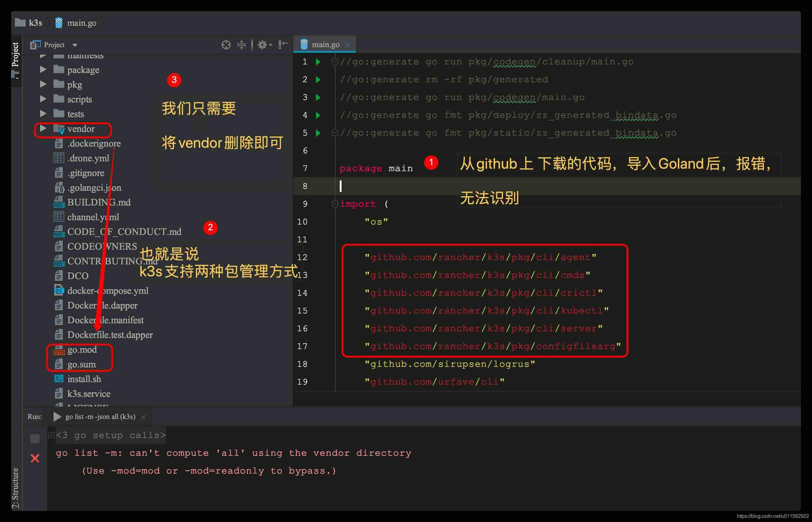Select the go.sum file
Screen dimensions: 812x522
(x=81, y=365)
